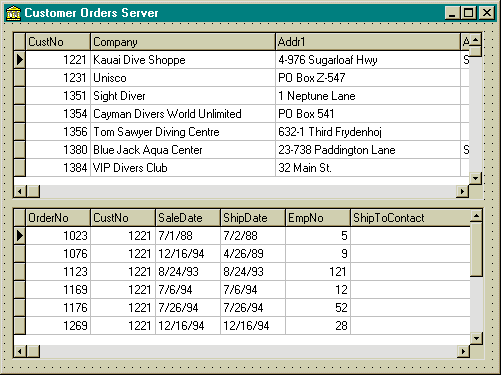
Task: Click the Customer Orders Server title bar icon
Action: tap(13, 13)
